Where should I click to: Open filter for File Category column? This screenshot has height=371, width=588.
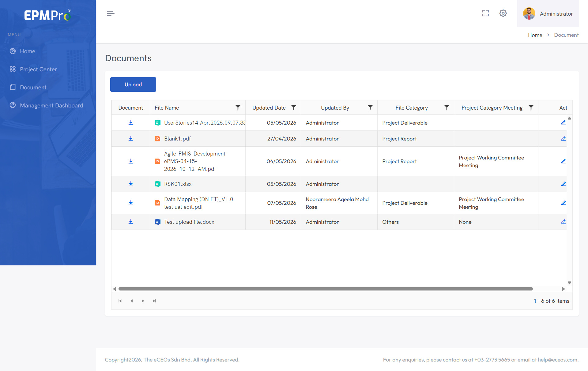(447, 107)
